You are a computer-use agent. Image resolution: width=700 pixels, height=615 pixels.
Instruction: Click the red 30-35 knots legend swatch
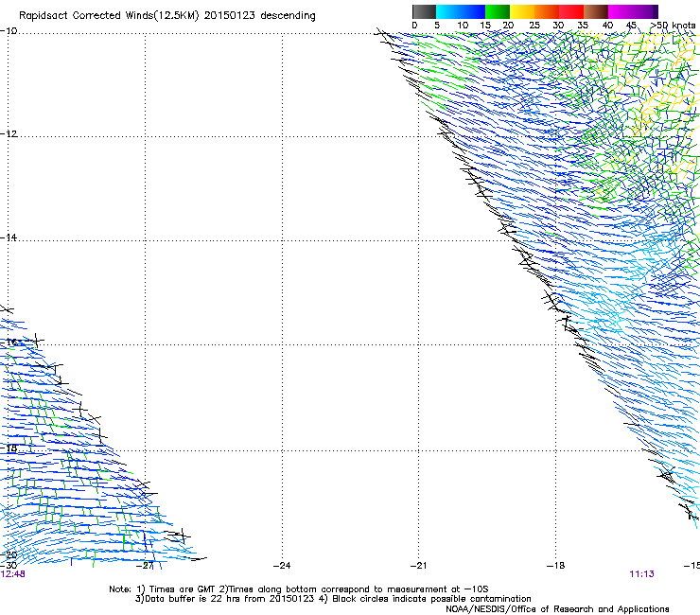pos(571,11)
